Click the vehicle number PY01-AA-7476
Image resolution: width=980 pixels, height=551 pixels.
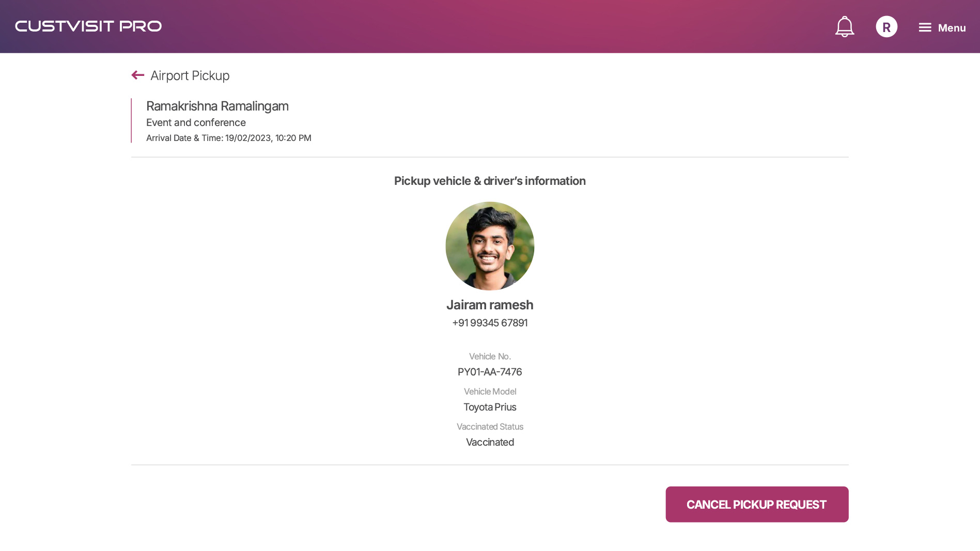490,372
